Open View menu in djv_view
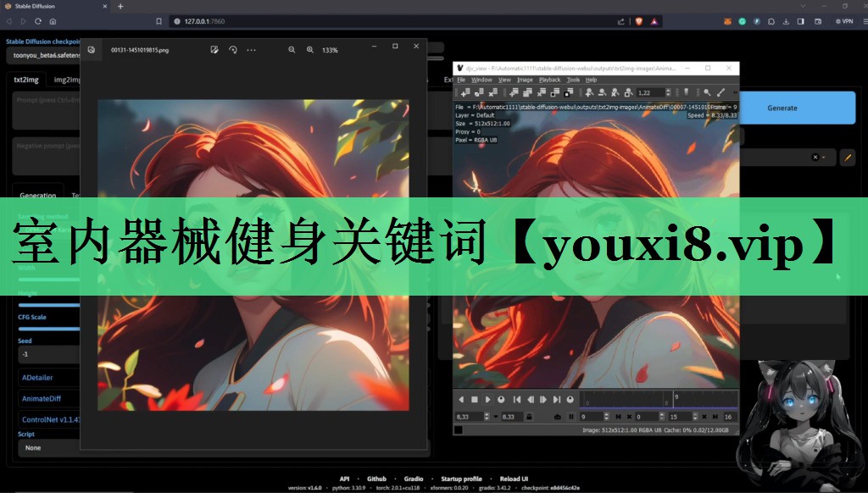 (x=504, y=80)
